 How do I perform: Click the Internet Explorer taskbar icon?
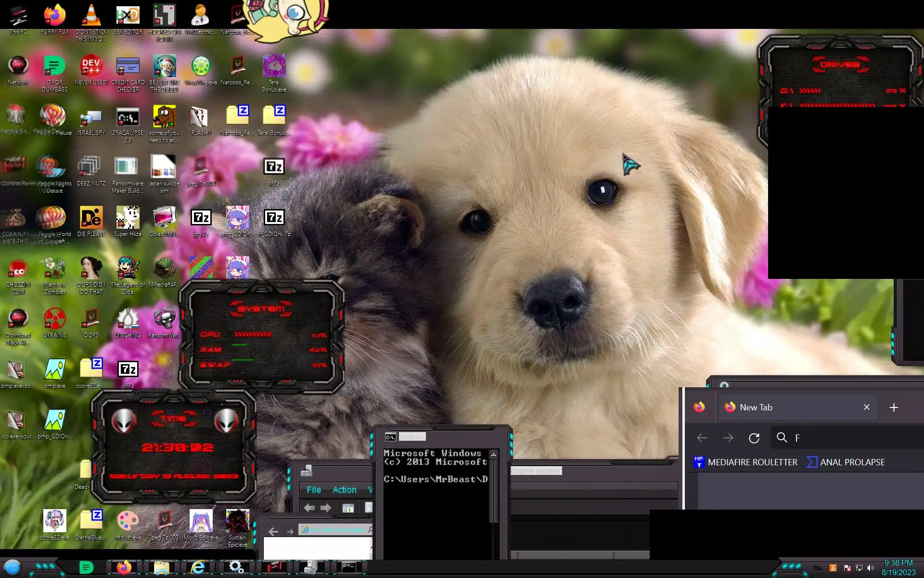click(x=198, y=567)
